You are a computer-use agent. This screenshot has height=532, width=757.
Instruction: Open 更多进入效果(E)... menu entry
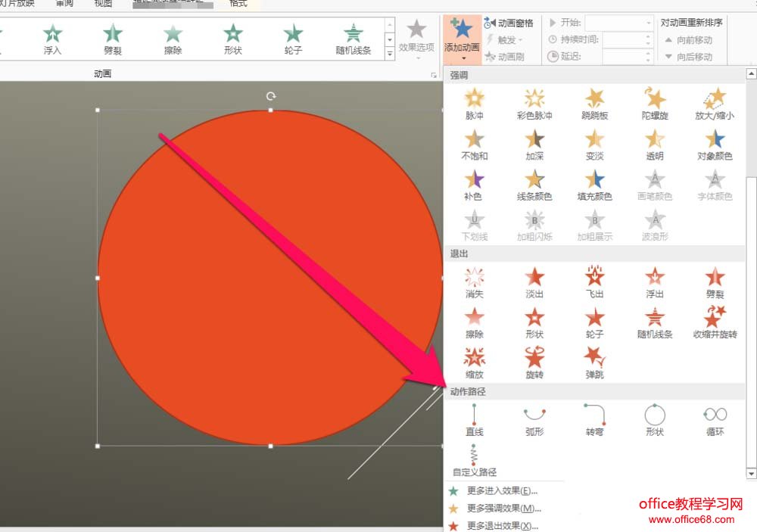(x=503, y=491)
